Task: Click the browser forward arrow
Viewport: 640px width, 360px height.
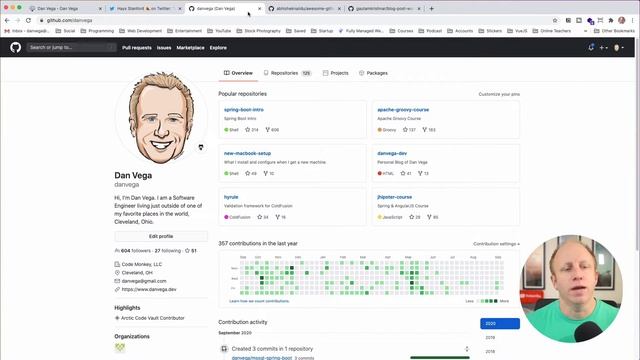Action: (18, 20)
